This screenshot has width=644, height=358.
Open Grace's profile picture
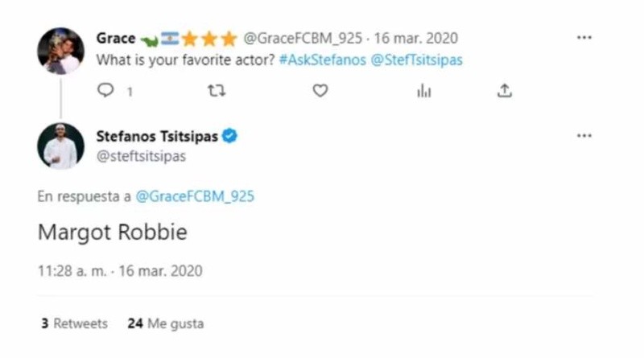pos(60,51)
